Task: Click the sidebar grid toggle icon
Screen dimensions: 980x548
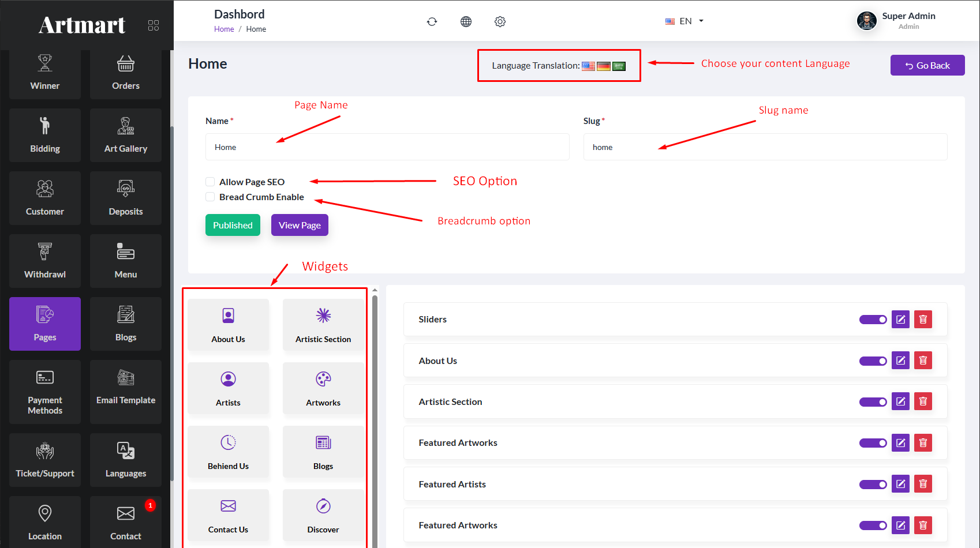Action: [x=154, y=25]
